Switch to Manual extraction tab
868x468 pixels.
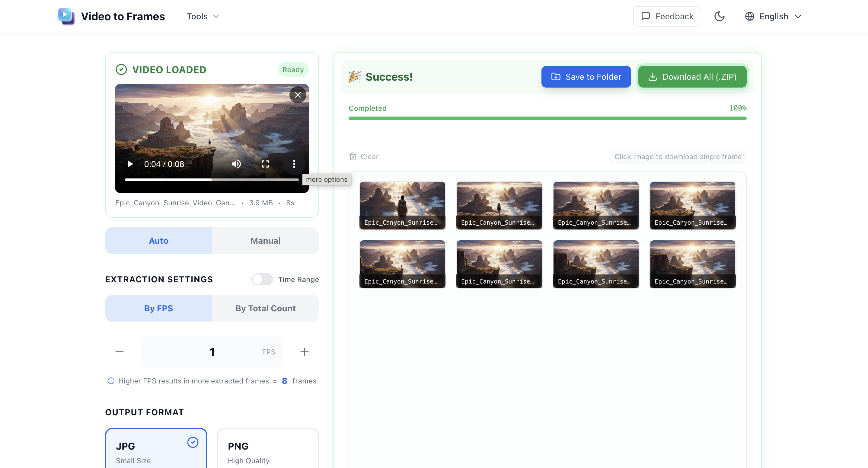pos(266,241)
